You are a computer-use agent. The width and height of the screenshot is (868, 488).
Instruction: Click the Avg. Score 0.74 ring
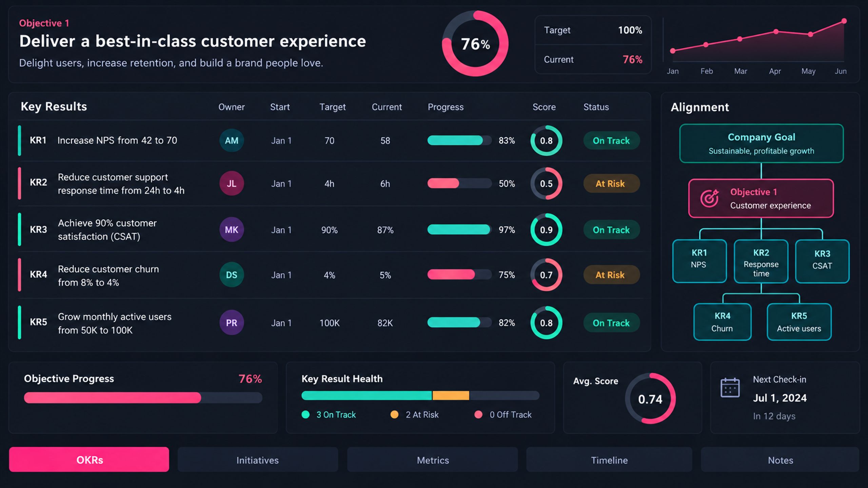click(650, 399)
